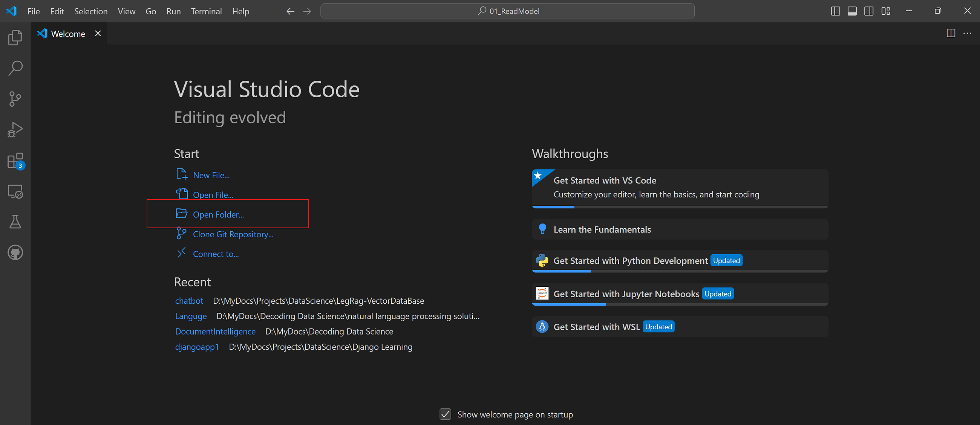This screenshot has width=980, height=425.
Task: Open the Terminal menu
Action: tap(206, 11)
